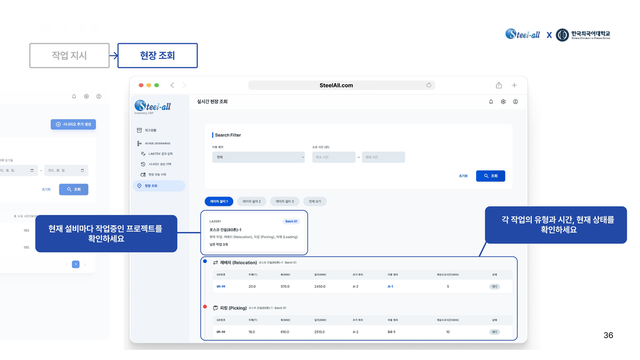The height and width of the screenshot is (360, 640).
Task: Open the settings gear in SteelAll header
Action: (503, 102)
